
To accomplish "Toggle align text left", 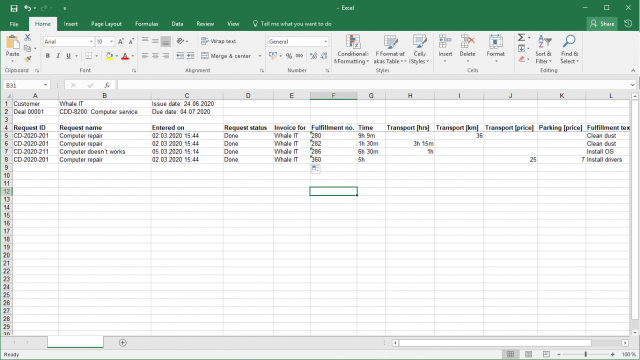I will coord(145,56).
